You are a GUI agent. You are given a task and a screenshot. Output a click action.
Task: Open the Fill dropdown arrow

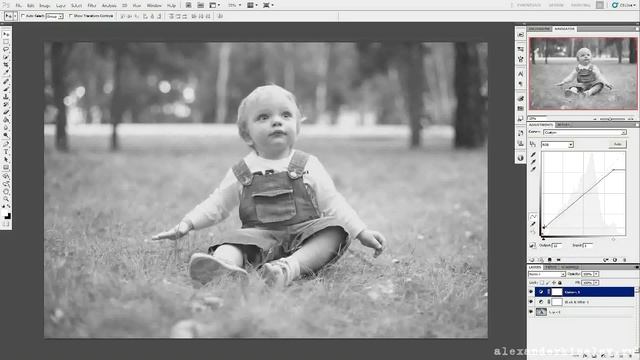(596, 282)
